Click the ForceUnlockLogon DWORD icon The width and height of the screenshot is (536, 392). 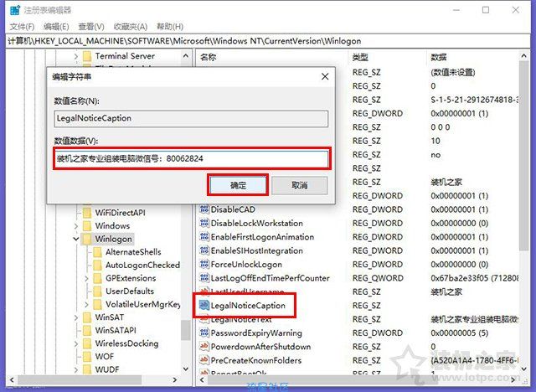204,264
